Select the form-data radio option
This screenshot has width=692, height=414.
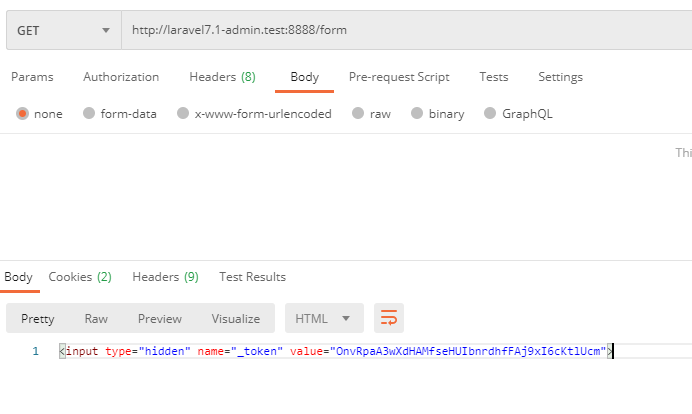(89, 113)
